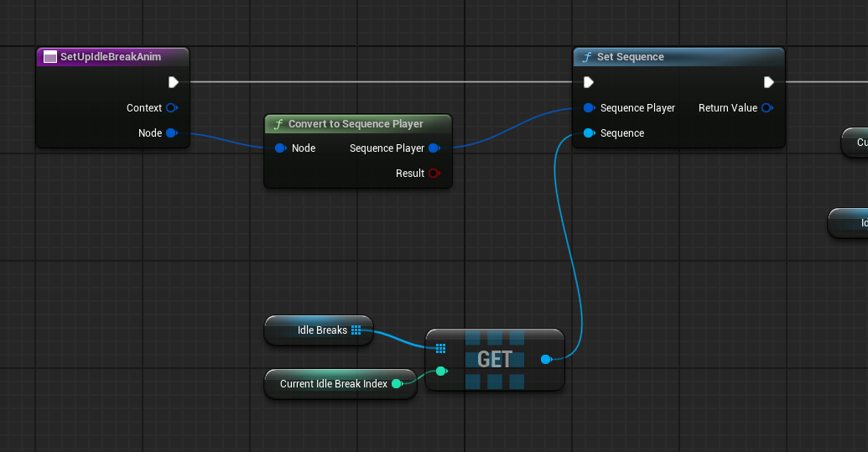Screen dimensions: 868x452
Task: Click Set Sequence execution input pin
Action: pyautogui.click(x=589, y=82)
